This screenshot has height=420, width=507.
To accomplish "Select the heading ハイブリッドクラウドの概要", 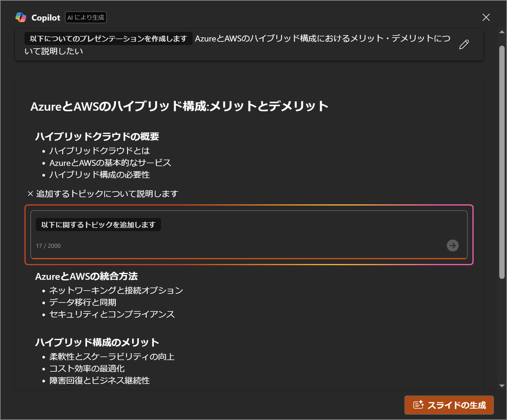I will pyautogui.click(x=97, y=136).
